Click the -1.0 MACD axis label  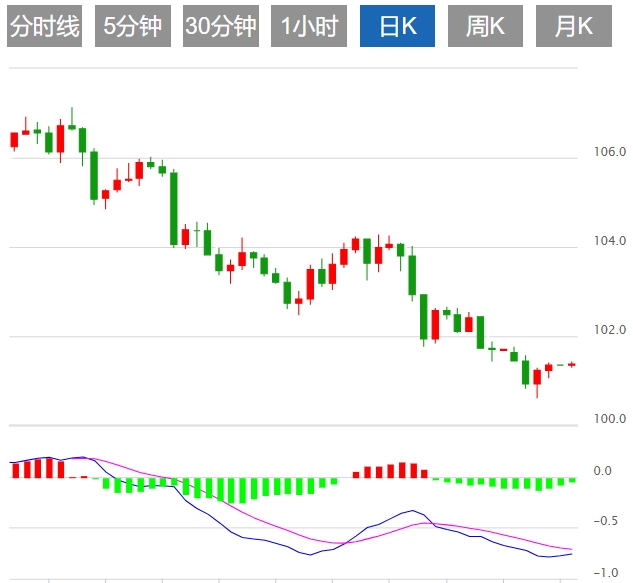point(605,573)
